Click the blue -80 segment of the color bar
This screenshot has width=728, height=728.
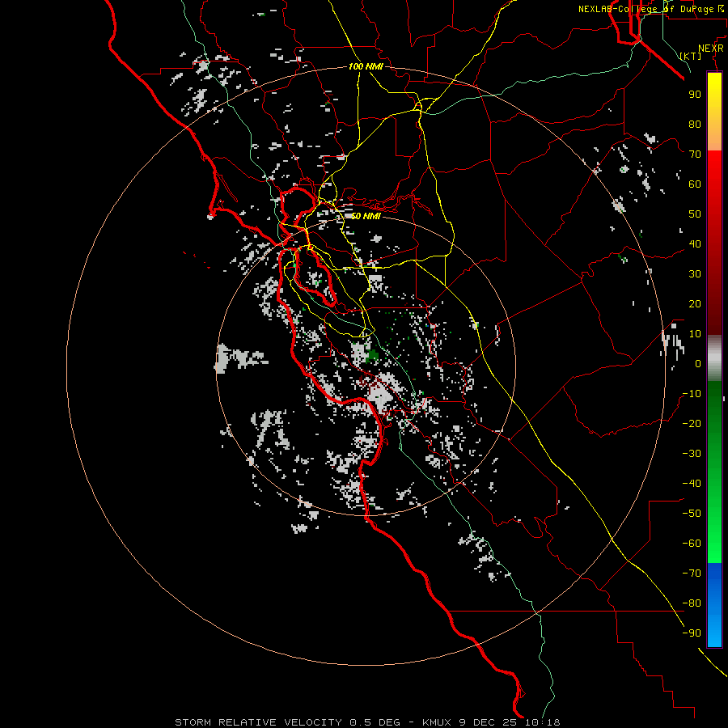[714, 603]
